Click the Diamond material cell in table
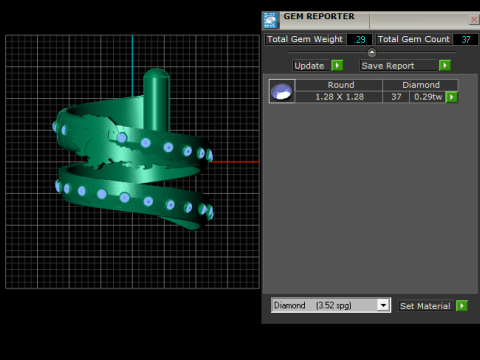The width and height of the screenshot is (480, 360). point(421,85)
